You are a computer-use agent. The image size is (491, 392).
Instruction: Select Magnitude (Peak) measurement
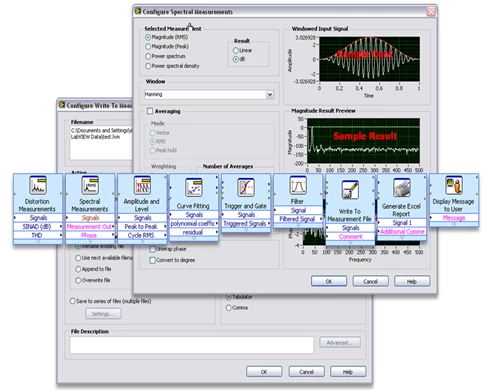(148, 47)
